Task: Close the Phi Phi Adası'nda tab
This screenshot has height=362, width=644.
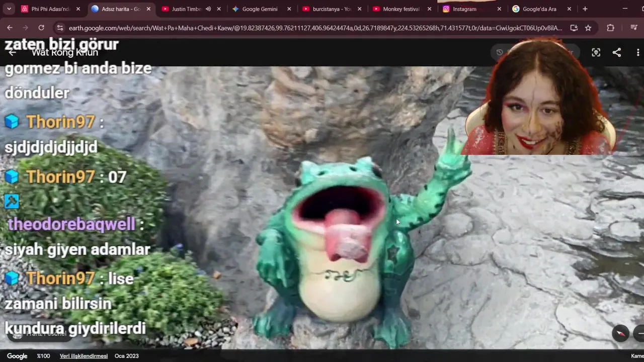Action: coord(78,9)
